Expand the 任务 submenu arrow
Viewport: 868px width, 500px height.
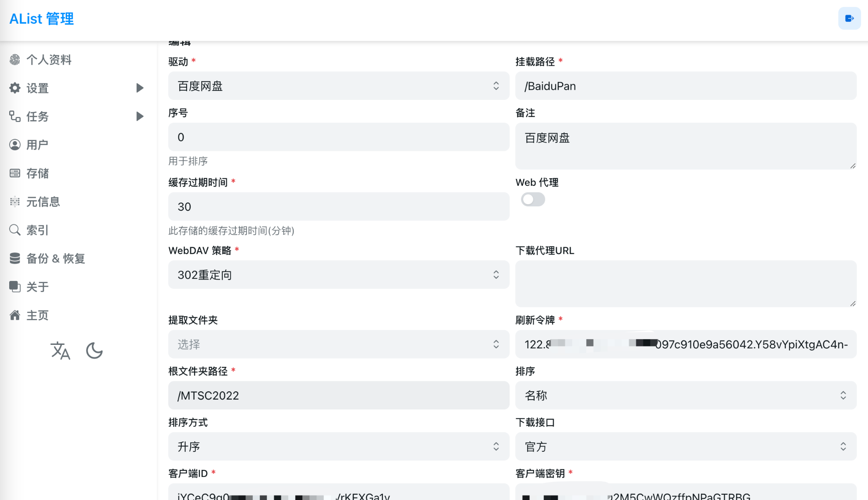[x=139, y=116]
